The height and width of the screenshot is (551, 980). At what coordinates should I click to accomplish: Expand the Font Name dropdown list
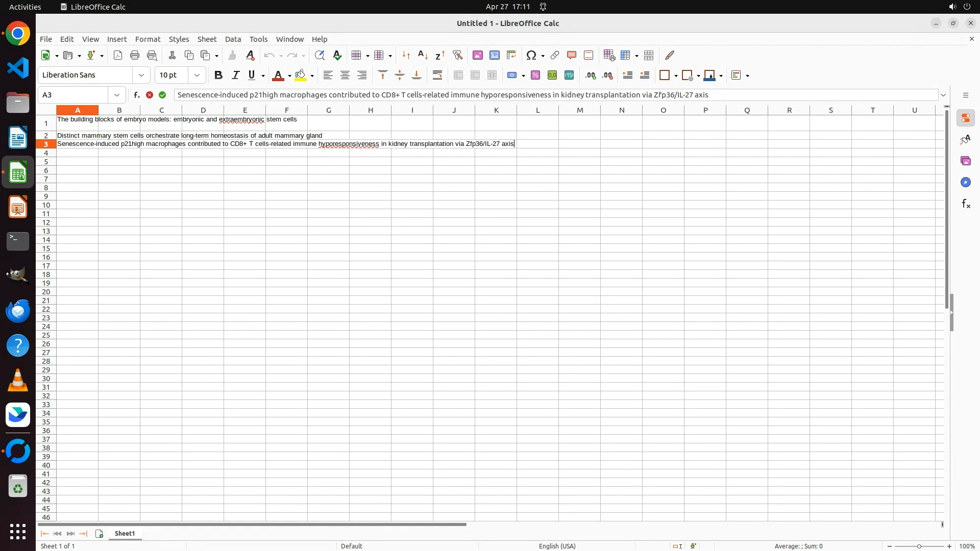tap(141, 76)
